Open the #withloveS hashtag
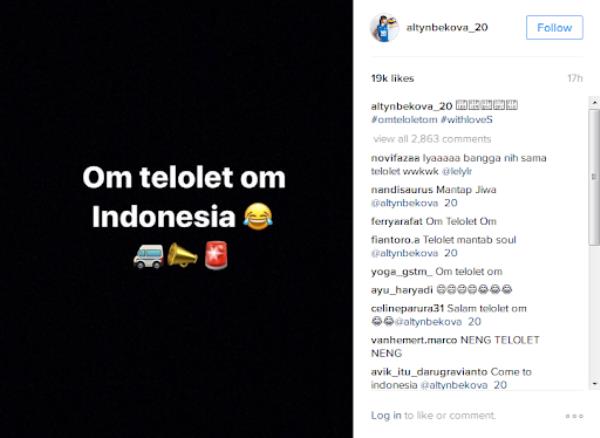The width and height of the screenshot is (600, 438). pyautogui.click(x=467, y=120)
